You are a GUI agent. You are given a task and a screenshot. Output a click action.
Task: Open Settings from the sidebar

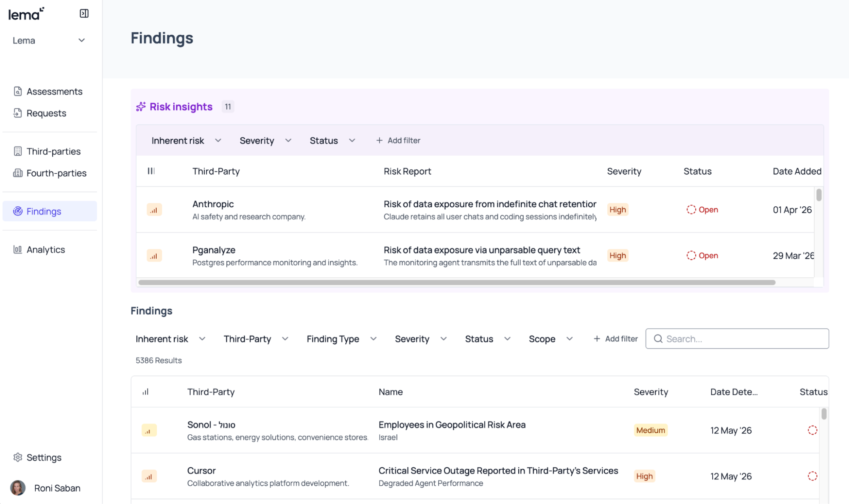point(50,457)
